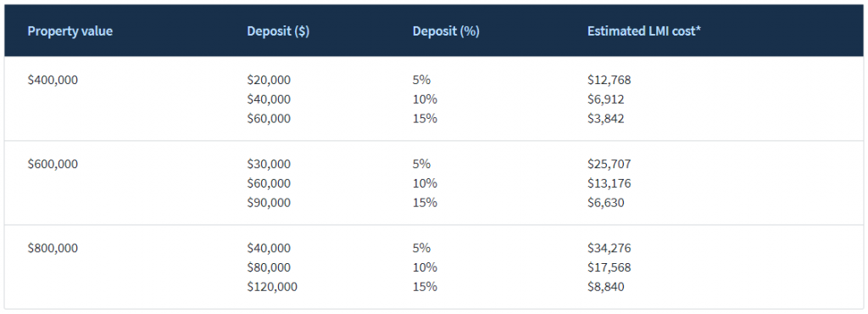Click the $34,276 LMI cost value
The height and width of the screenshot is (314, 868).
[x=609, y=248]
